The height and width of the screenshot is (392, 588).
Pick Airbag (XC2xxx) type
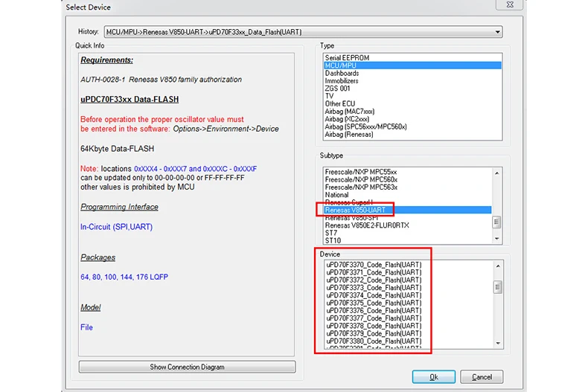click(412, 119)
